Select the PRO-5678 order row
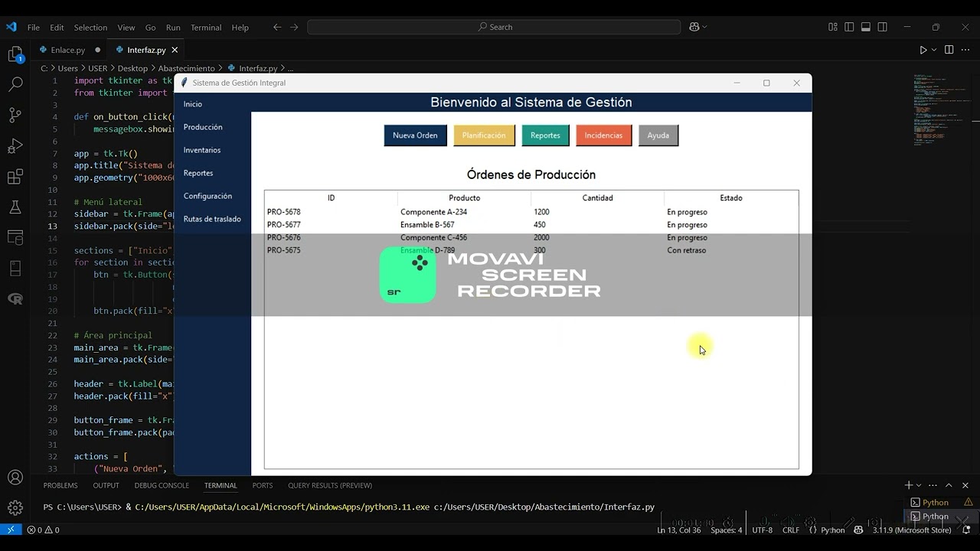This screenshot has height=551, width=980. point(531,212)
